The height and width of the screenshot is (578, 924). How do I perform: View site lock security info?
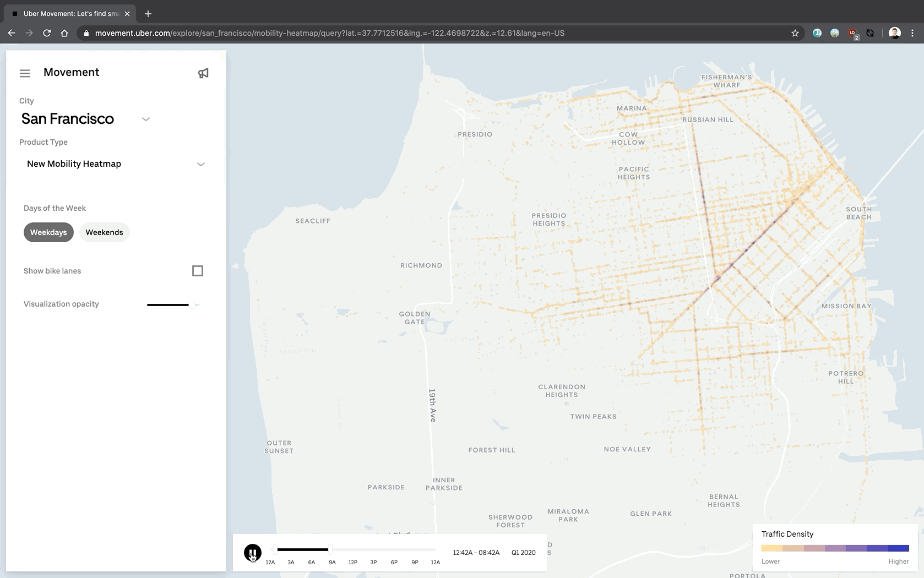(86, 33)
